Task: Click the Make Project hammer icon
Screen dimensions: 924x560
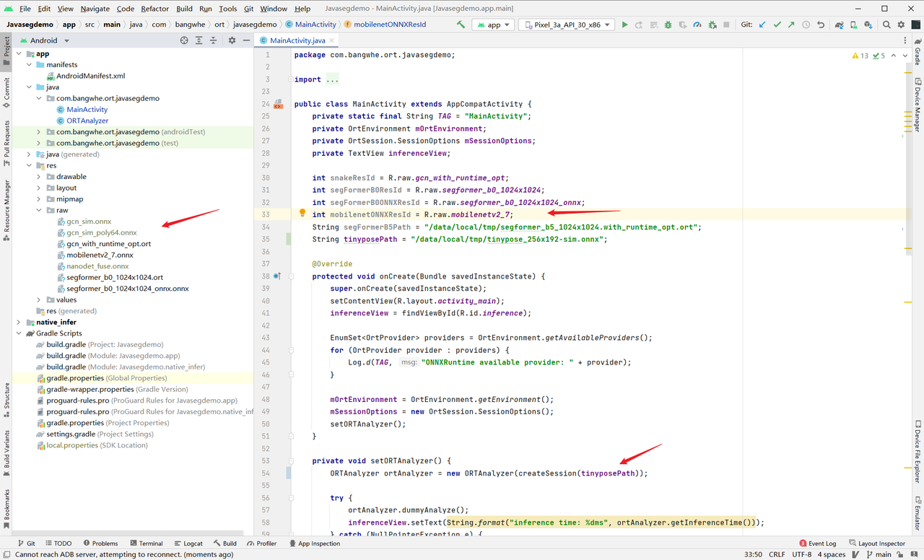Action: click(x=461, y=25)
